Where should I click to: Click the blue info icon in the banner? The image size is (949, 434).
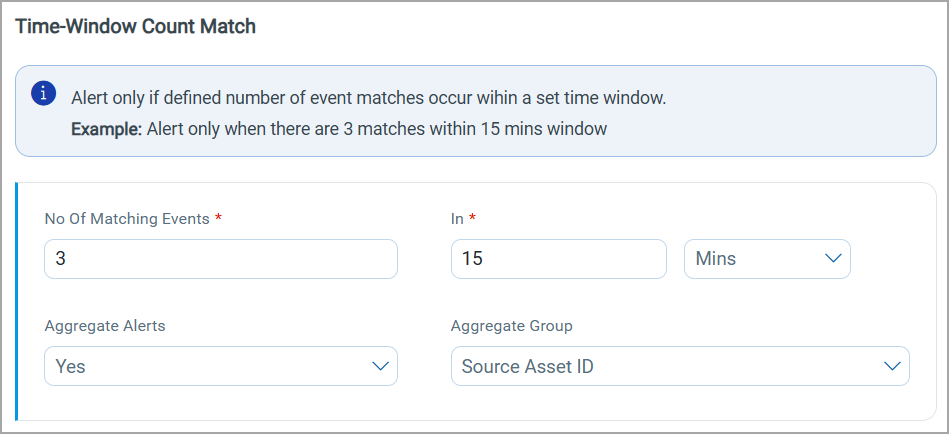[x=43, y=94]
